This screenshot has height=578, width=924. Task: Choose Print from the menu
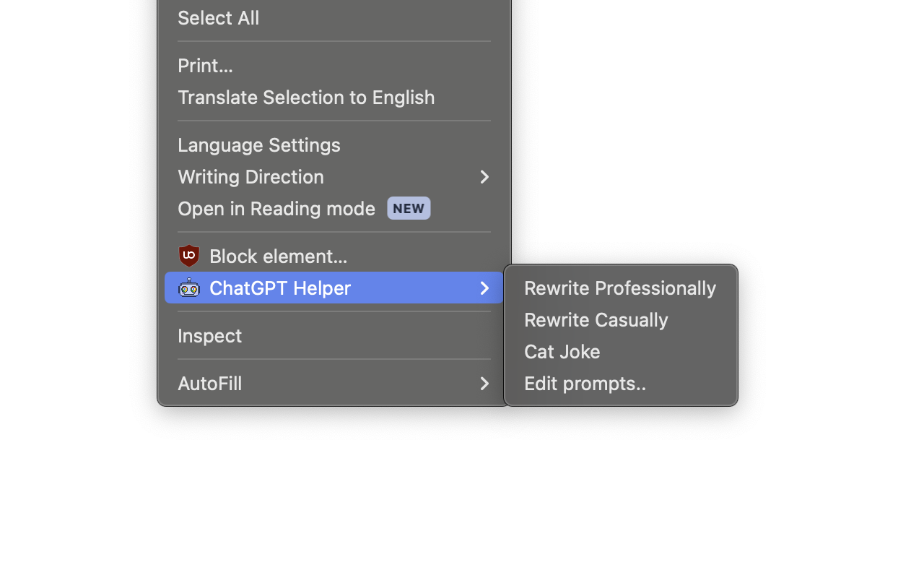coord(205,66)
